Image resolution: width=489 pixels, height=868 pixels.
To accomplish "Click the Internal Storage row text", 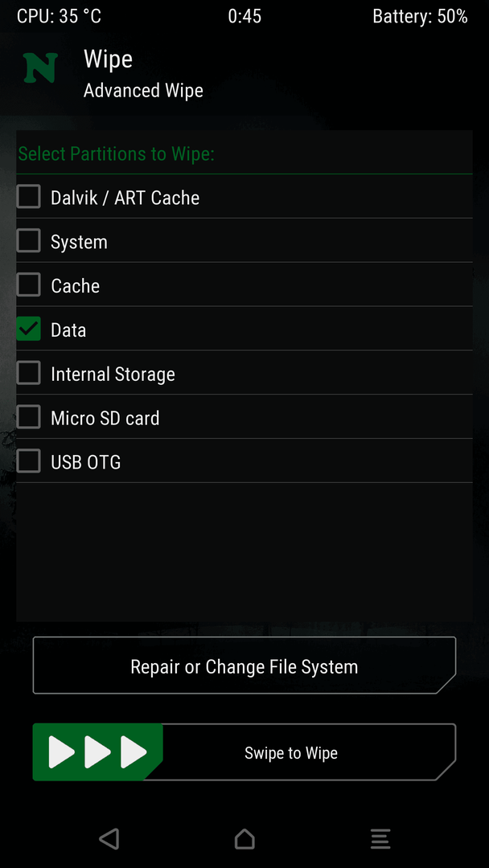I will click(x=113, y=375).
